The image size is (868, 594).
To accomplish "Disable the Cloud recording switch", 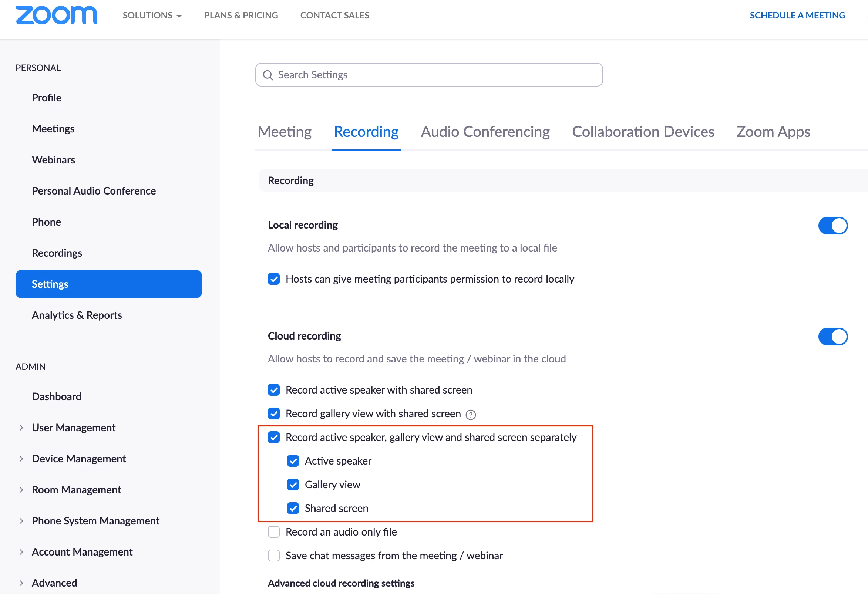I will (x=832, y=336).
